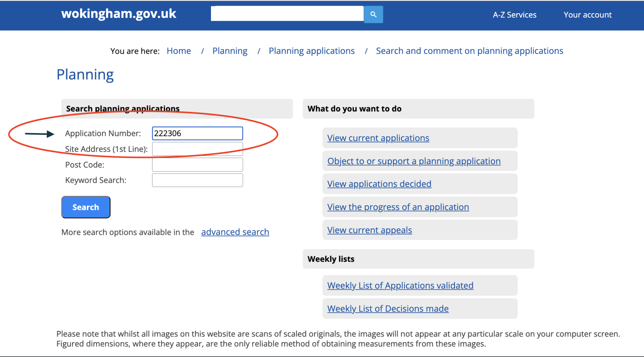Click Search and comment on planning applications breadcrumb

click(x=469, y=51)
